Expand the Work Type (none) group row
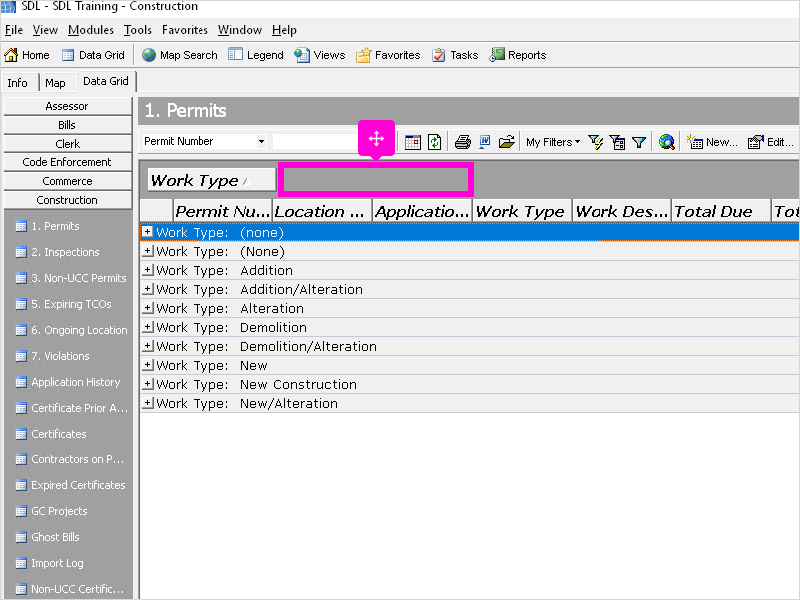Screen dimensions: 800x600 click(x=147, y=232)
